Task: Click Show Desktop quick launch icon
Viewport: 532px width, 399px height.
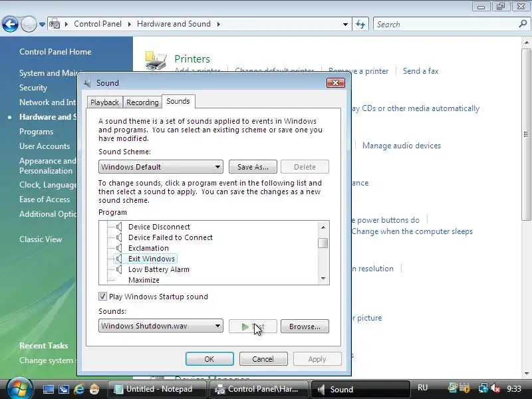Action: click(x=48, y=389)
